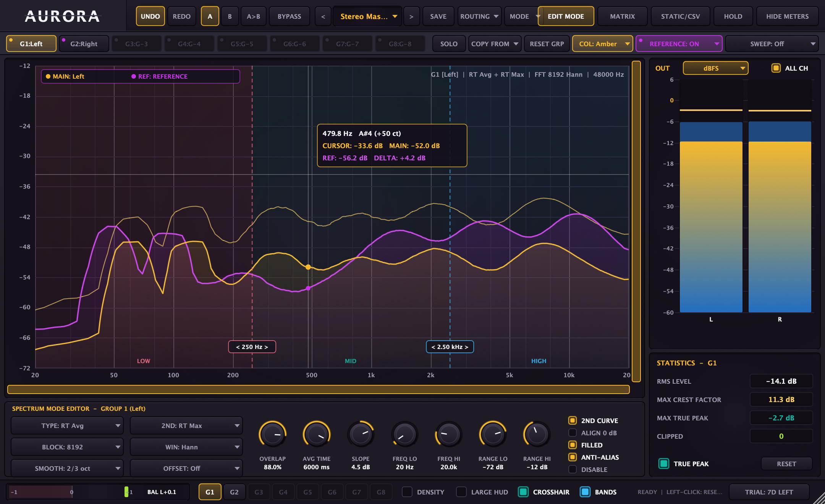
Task: Open the dBFS units dropdown
Action: pos(715,68)
